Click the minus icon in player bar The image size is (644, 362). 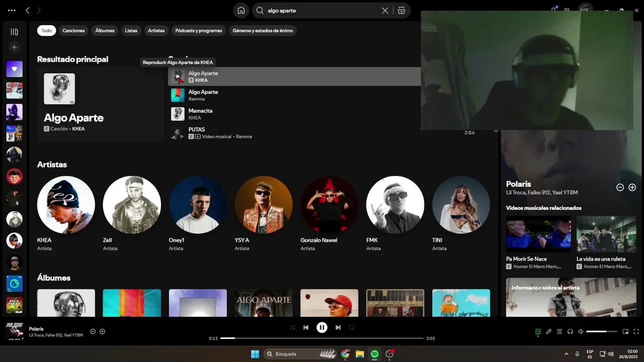pos(93,331)
